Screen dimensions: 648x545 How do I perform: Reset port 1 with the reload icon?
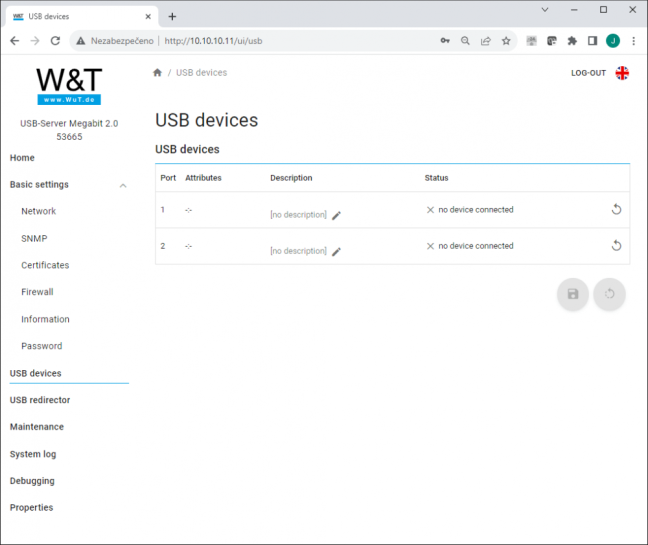616,209
